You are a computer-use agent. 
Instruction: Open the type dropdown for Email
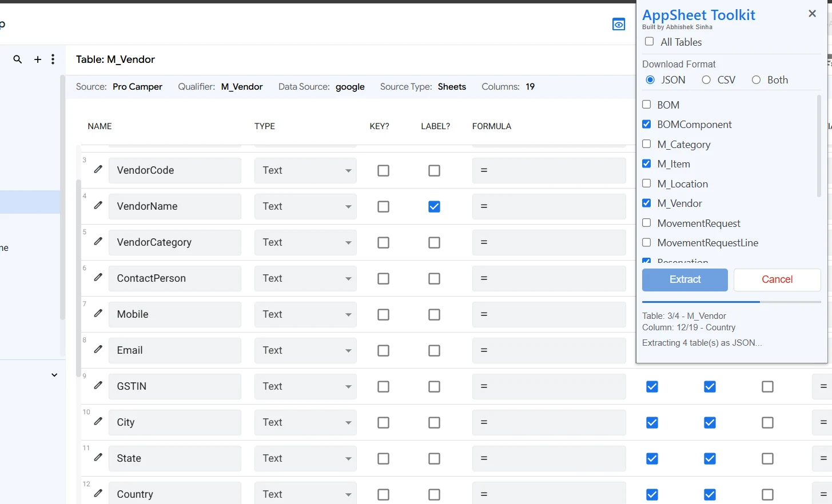point(305,350)
